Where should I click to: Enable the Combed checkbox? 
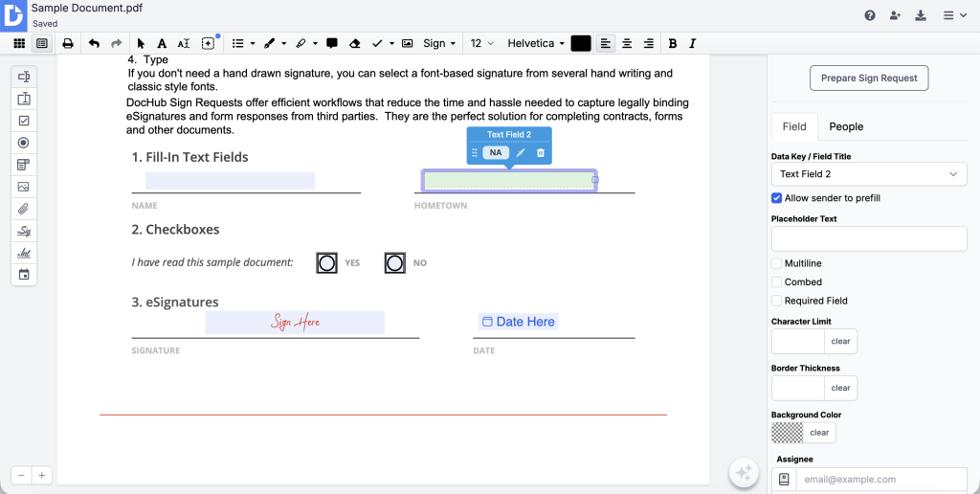tap(777, 282)
